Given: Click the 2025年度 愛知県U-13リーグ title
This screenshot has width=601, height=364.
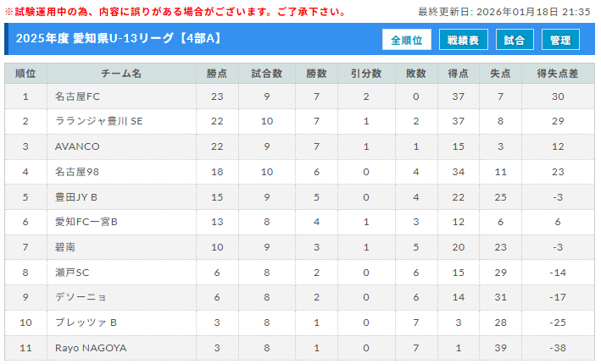Looking at the screenshot, I should [119, 40].
